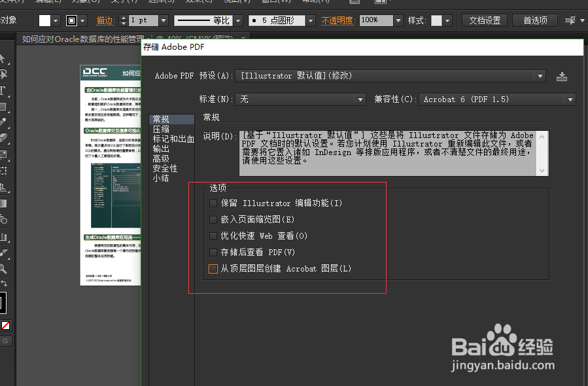Open the 不透明度 transparency panel link
Image resolution: width=588 pixels, height=386 pixels.
(x=338, y=21)
